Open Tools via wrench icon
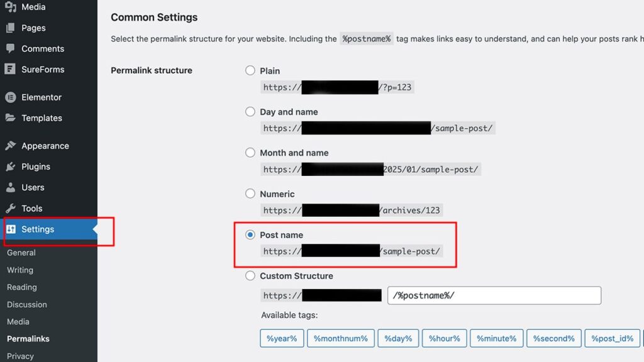This screenshot has width=644, height=362. [11, 208]
